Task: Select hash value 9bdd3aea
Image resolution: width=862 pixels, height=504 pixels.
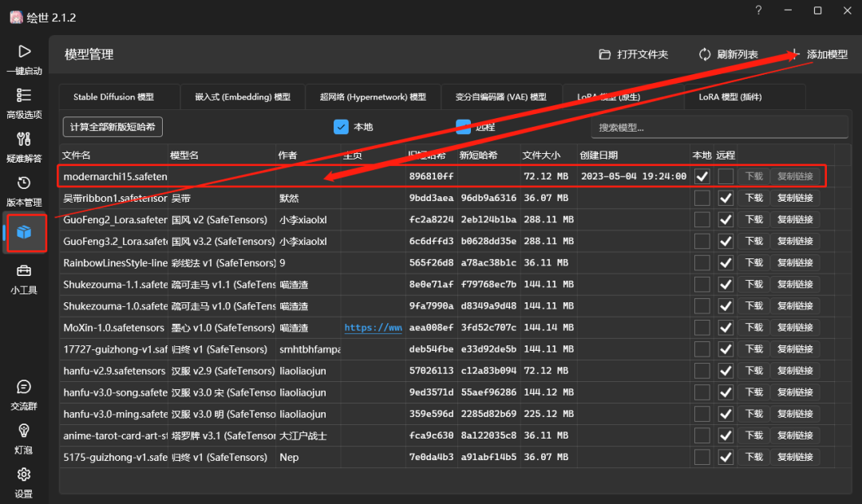Action: [x=432, y=198]
